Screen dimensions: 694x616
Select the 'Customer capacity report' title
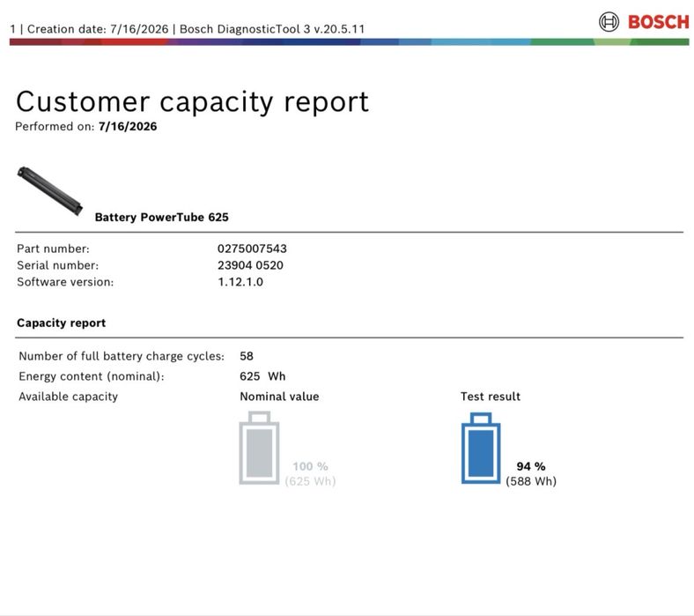point(192,102)
